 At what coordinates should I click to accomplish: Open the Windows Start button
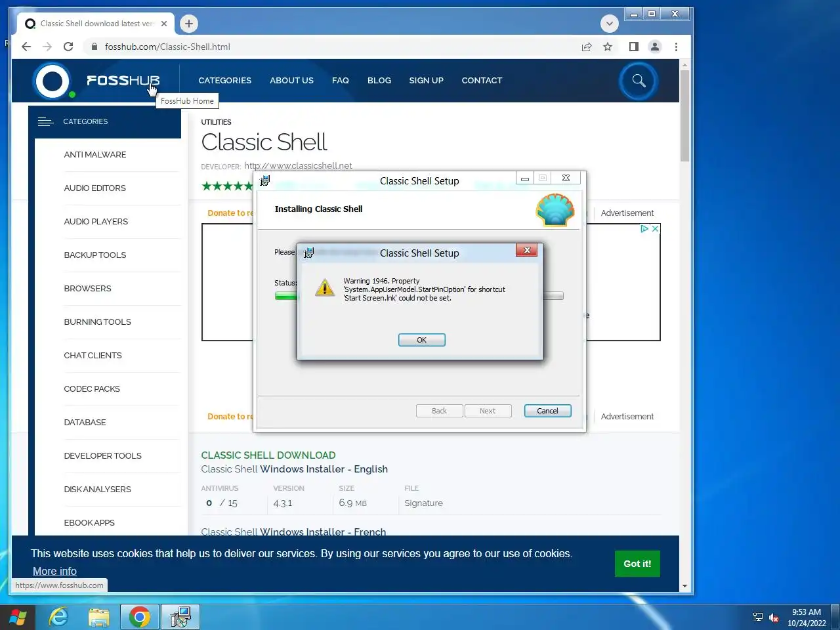pos(18,617)
